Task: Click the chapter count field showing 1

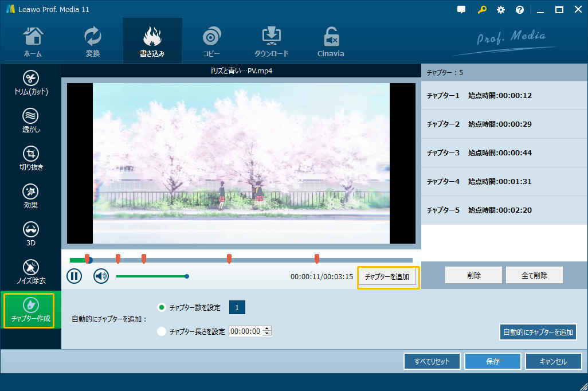Action: [237, 307]
